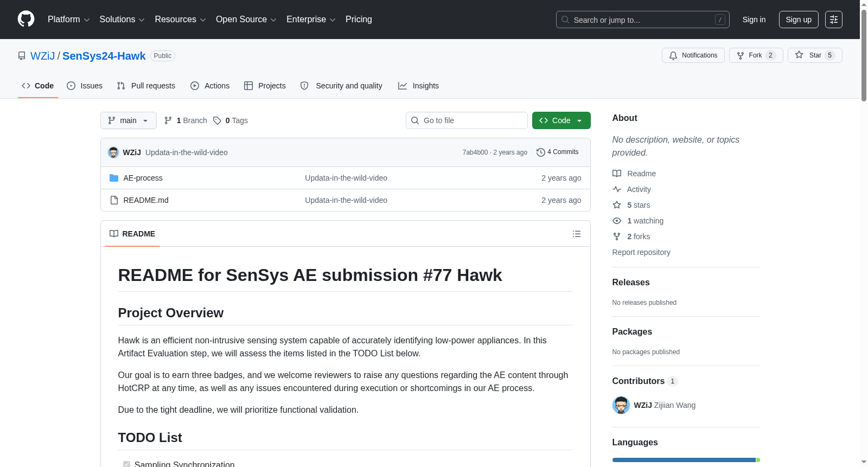This screenshot has width=868, height=467.
Task: View the 4 Commits history
Action: pos(557,152)
